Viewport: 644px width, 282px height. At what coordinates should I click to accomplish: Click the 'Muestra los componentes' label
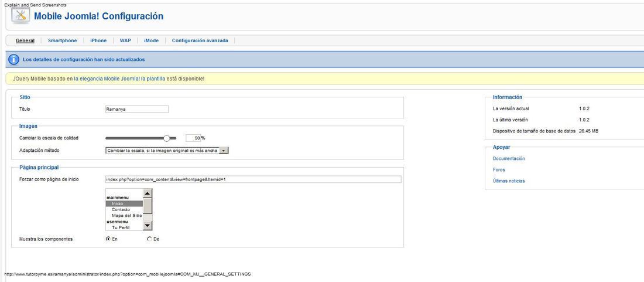click(x=46, y=239)
